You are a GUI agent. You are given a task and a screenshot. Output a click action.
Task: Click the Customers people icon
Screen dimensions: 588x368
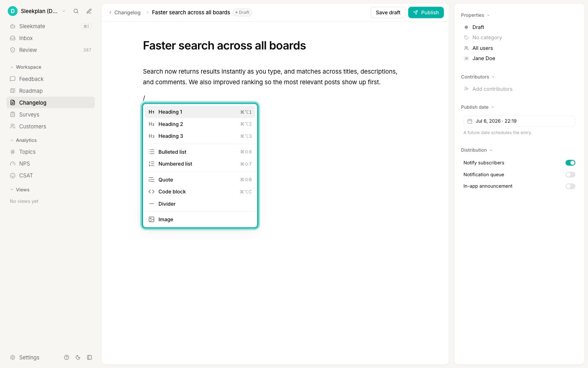(x=13, y=126)
